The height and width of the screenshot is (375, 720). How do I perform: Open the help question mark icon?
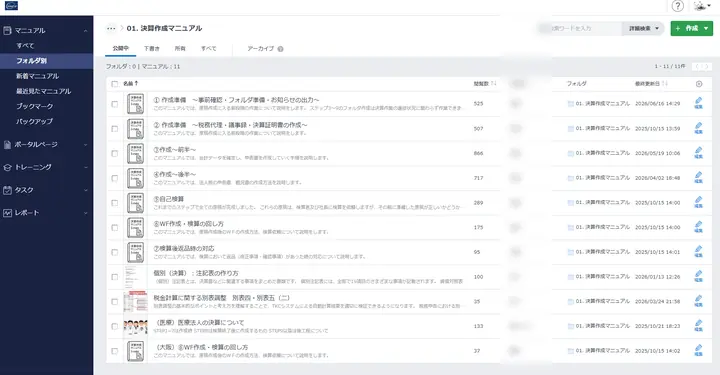coord(677,6)
